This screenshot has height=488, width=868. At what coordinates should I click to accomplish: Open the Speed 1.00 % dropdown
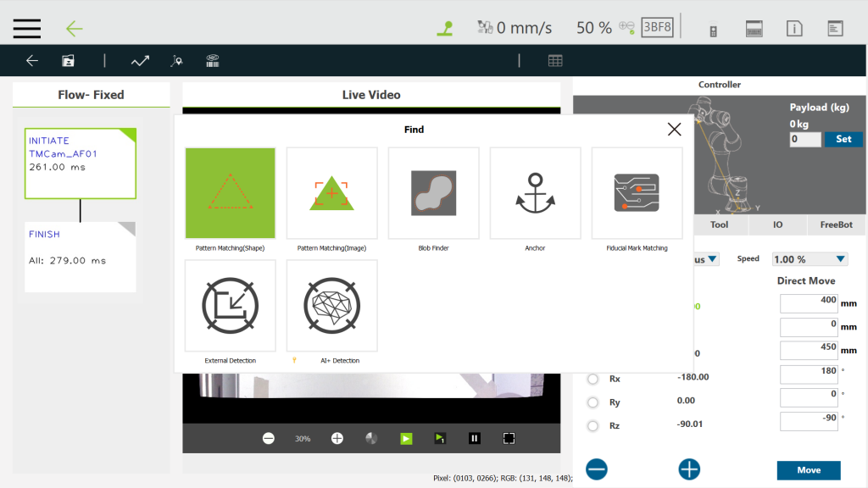pyautogui.click(x=809, y=259)
